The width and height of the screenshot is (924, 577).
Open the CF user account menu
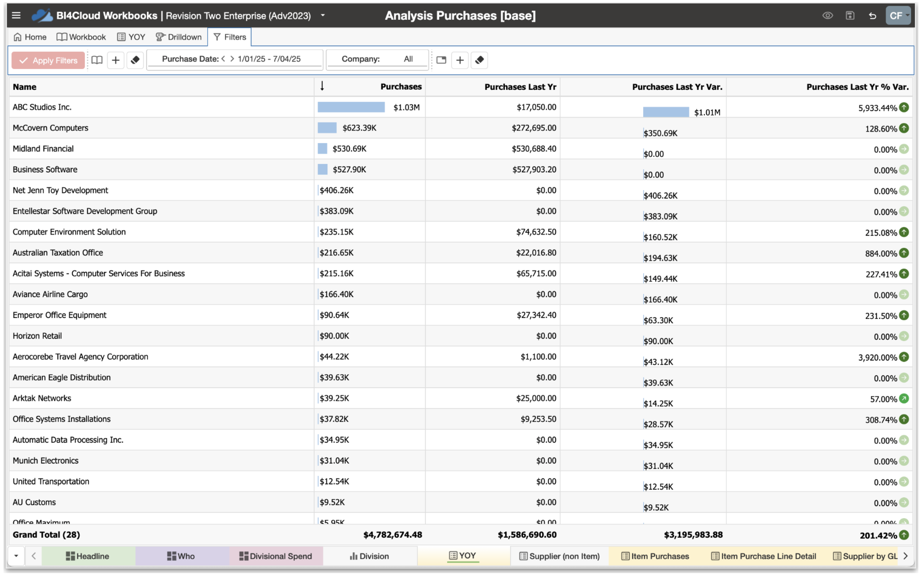point(898,16)
